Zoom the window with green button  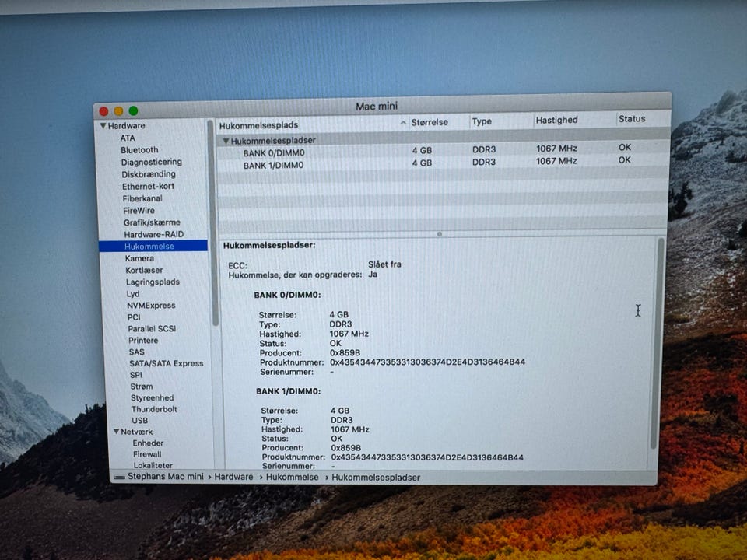tap(133, 110)
